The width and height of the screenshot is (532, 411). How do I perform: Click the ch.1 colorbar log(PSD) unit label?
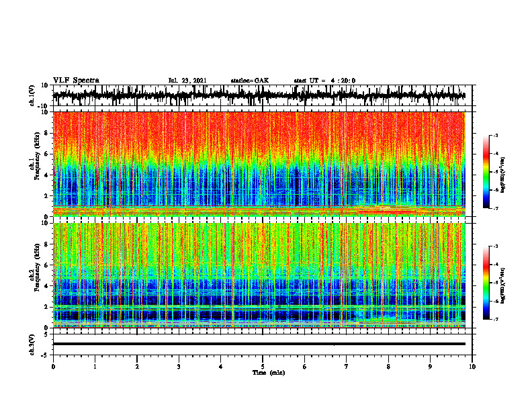[x=503, y=175]
